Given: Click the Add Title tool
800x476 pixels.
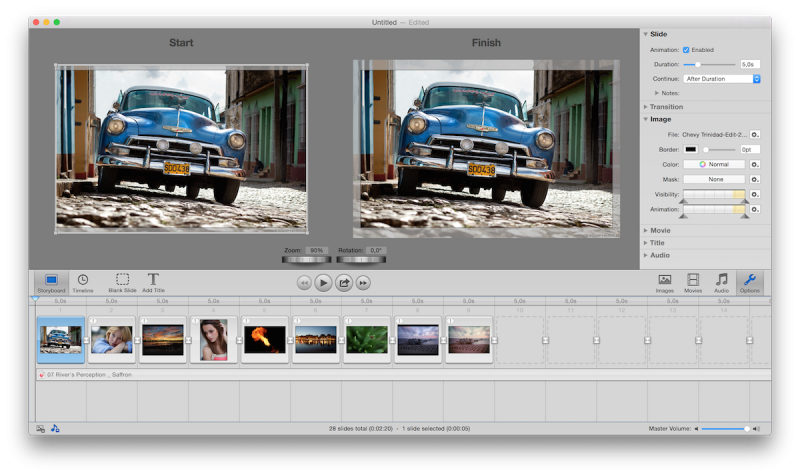Looking at the screenshot, I should [153, 282].
